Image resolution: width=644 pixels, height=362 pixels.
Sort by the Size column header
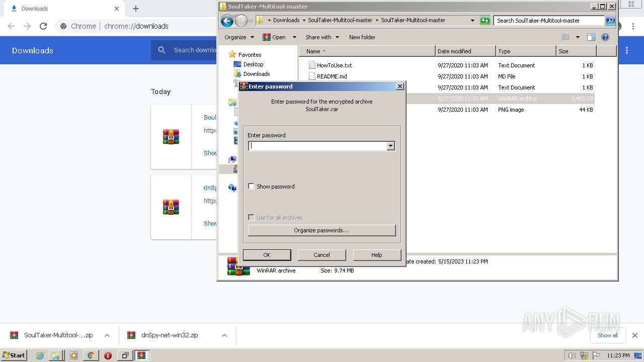pos(576,51)
